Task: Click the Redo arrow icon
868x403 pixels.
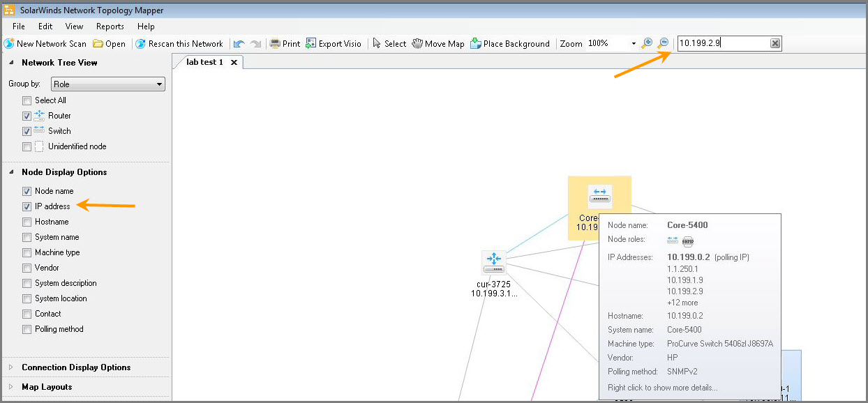Action: point(255,43)
